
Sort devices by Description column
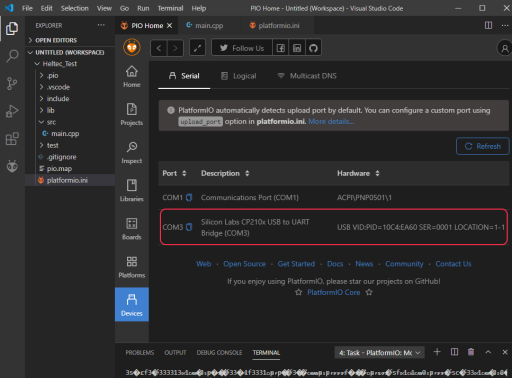click(247, 173)
